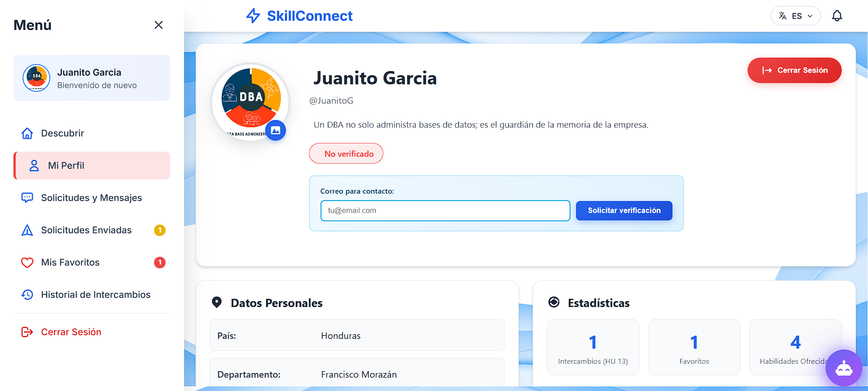This screenshot has width=868, height=391.
Task: Click the SkillConnect brand title
Action: 309,16
